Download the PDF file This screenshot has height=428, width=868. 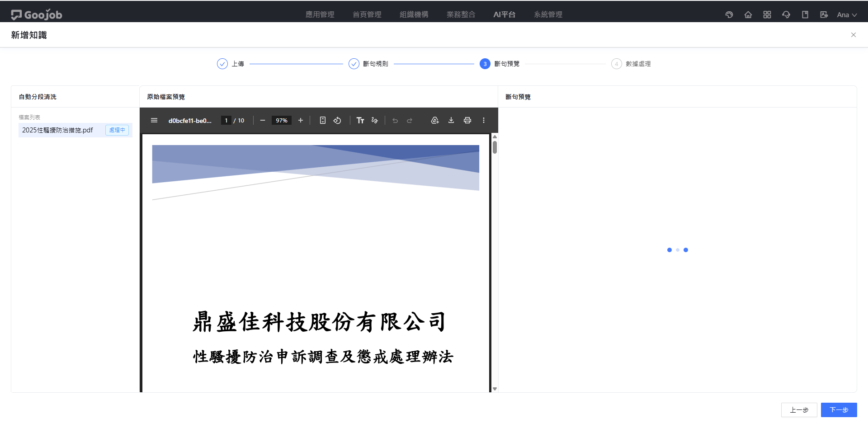[x=451, y=120]
